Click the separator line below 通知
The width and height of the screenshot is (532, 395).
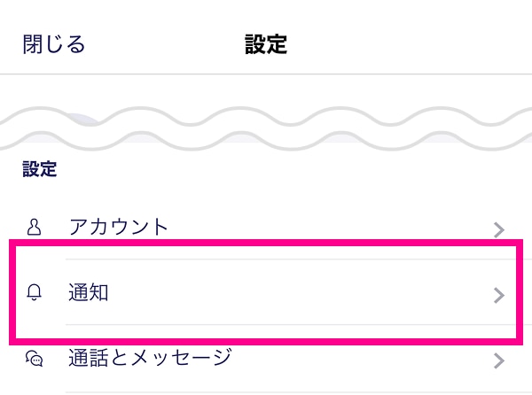pyautogui.click(x=292, y=324)
